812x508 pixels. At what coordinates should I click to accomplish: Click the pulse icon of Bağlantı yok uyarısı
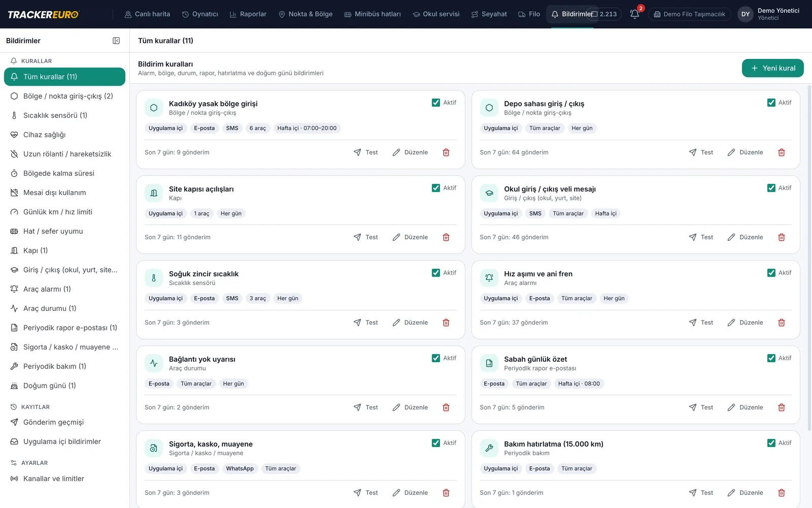point(154,363)
